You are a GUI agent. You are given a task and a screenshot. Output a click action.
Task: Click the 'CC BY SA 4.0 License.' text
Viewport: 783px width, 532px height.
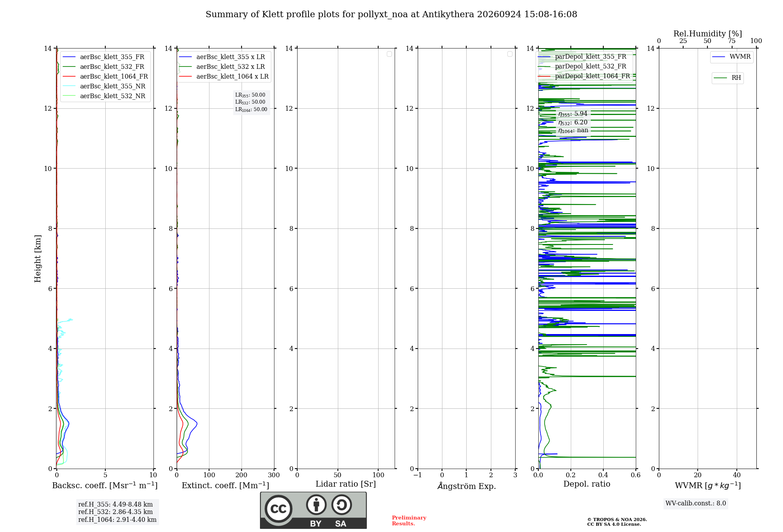614,524
